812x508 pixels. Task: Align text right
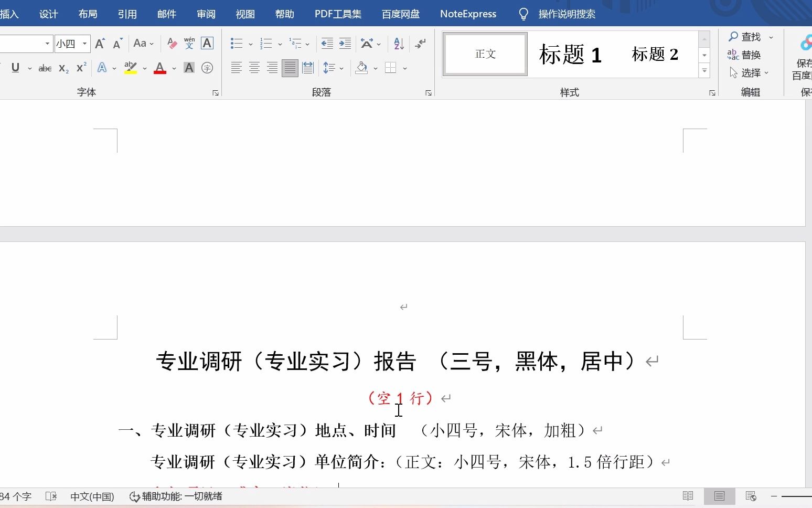[x=272, y=68]
